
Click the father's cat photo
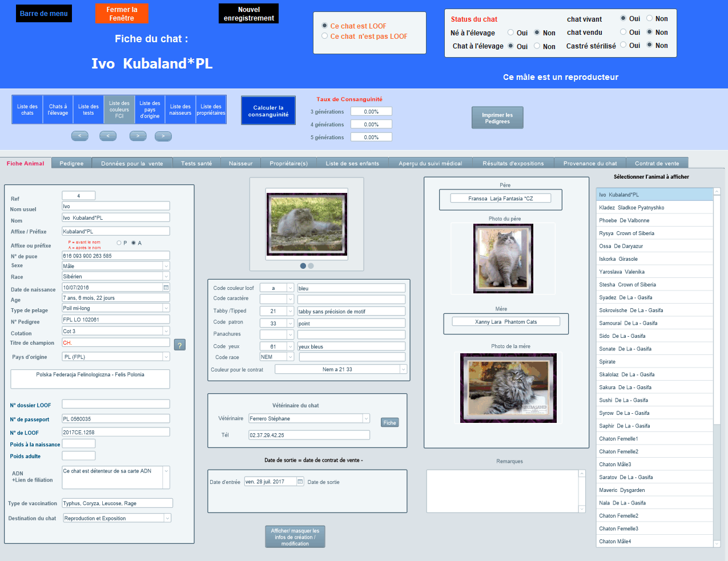[x=503, y=258]
